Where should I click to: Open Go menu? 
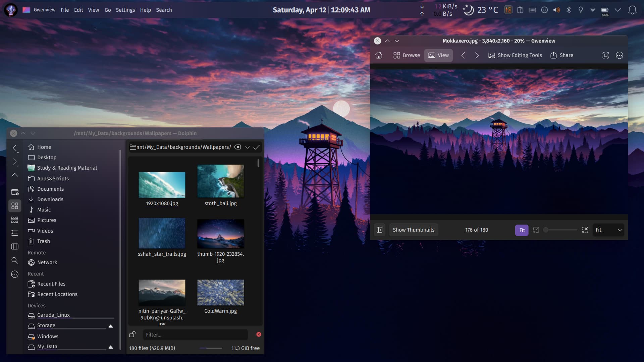click(108, 10)
